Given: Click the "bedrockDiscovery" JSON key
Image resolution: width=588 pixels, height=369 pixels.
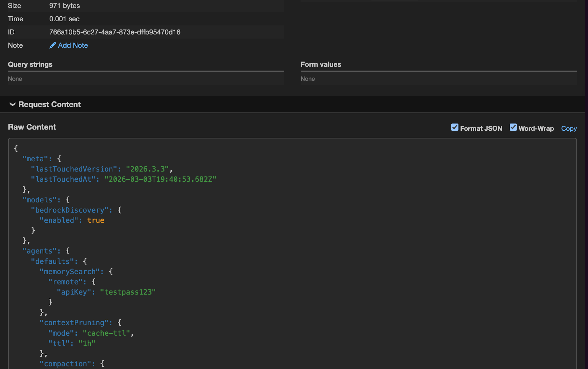Looking at the screenshot, I should 70,210.
